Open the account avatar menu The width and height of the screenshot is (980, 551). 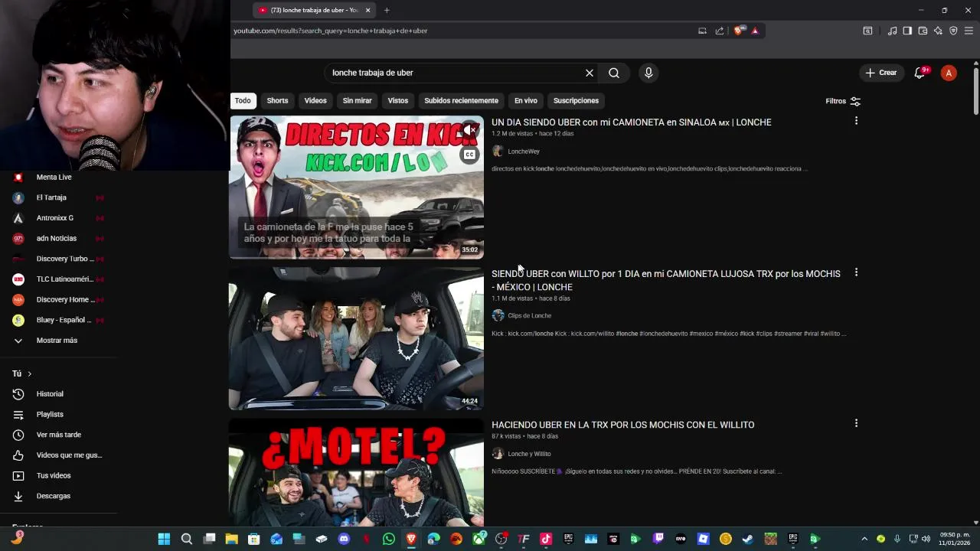[949, 73]
